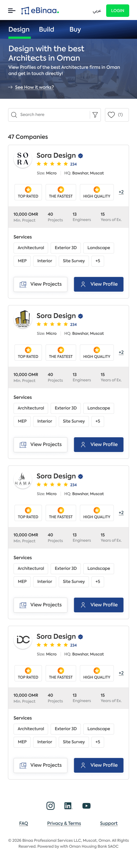The image size is (137, 868).
Task: Open the hamburger menu icon
Action: pos(12,11)
